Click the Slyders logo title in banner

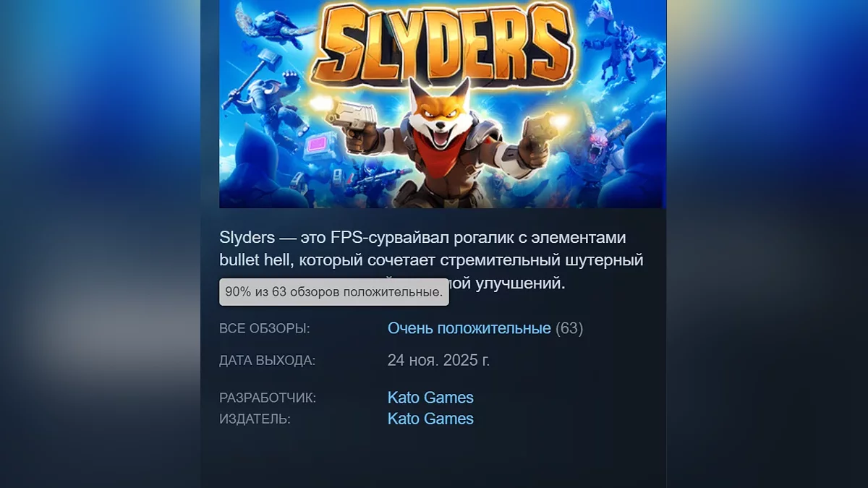(x=442, y=45)
